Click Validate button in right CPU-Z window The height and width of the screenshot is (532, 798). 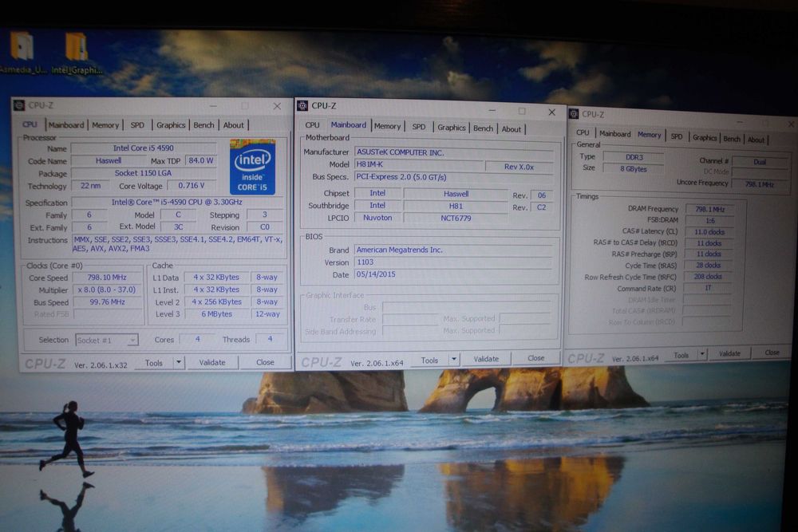[x=729, y=353]
